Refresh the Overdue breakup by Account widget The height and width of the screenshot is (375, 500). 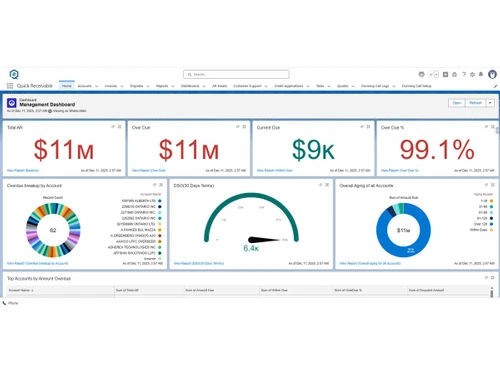[x=155, y=185]
